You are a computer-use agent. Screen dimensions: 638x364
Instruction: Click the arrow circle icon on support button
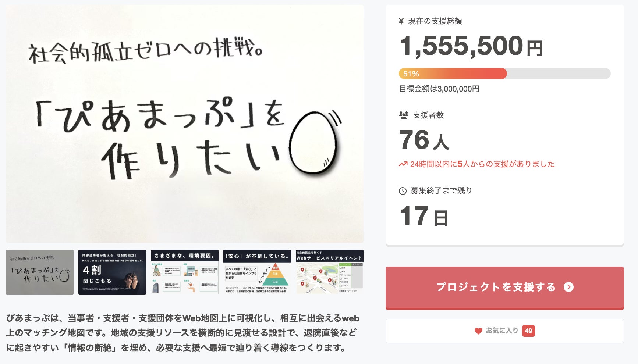(x=568, y=287)
